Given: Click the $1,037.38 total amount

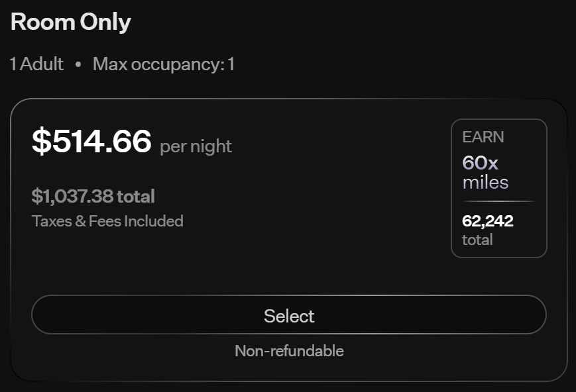Looking at the screenshot, I should (93, 197).
